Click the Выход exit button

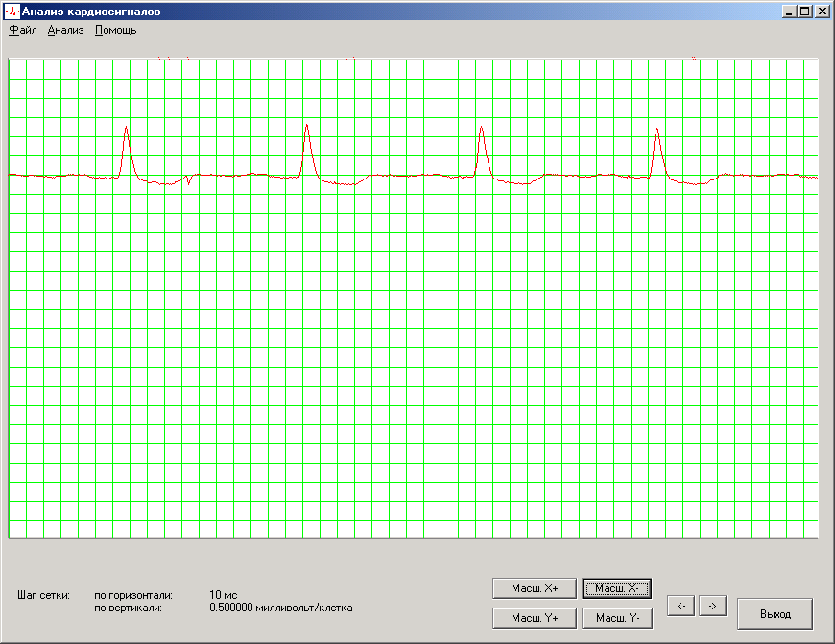pos(775,614)
